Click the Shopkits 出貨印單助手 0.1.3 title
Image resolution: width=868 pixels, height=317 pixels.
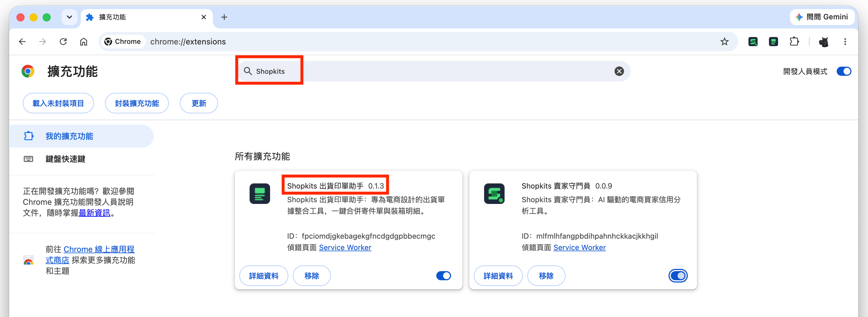pos(335,186)
